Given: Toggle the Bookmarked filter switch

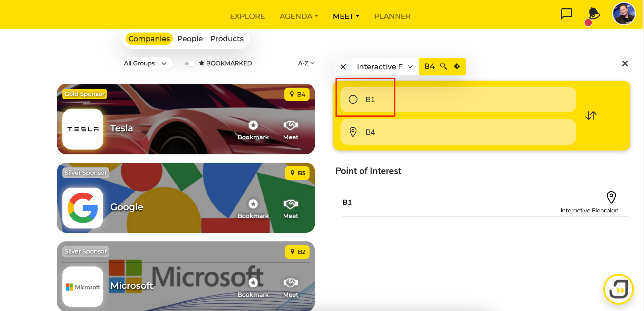Looking at the screenshot, I should tap(190, 63).
